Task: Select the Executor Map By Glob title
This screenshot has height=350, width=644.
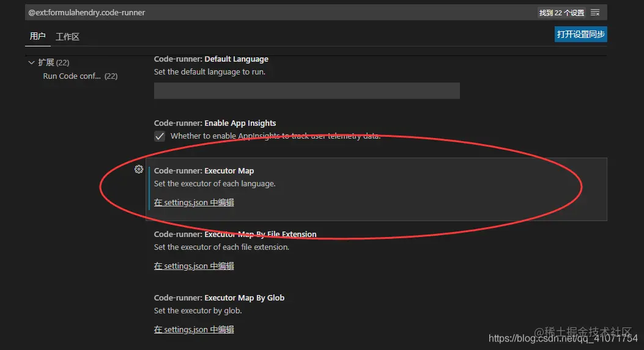Action: (x=219, y=297)
